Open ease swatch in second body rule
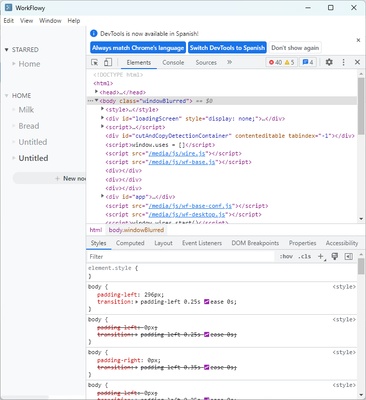This screenshot has height=400, width=366. point(206,334)
